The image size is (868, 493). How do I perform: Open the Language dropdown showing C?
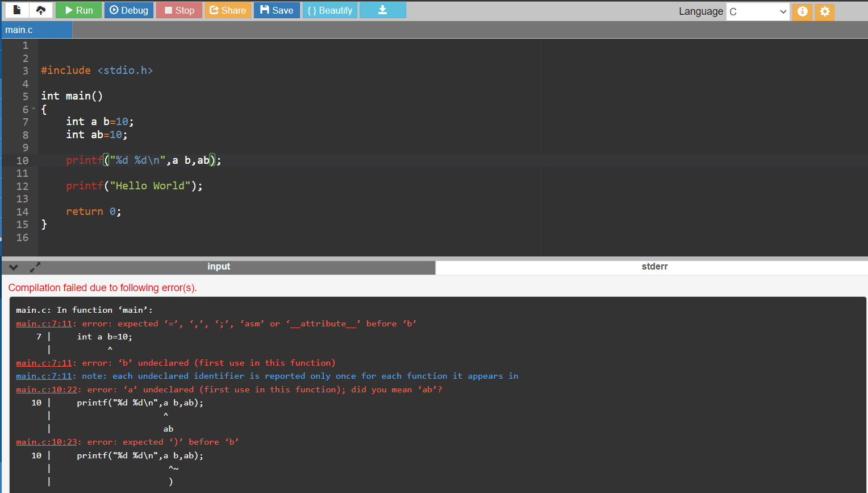pyautogui.click(x=758, y=11)
